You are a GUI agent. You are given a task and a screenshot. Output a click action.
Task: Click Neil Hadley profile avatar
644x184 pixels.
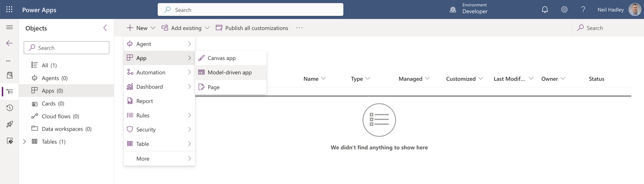[x=635, y=9]
